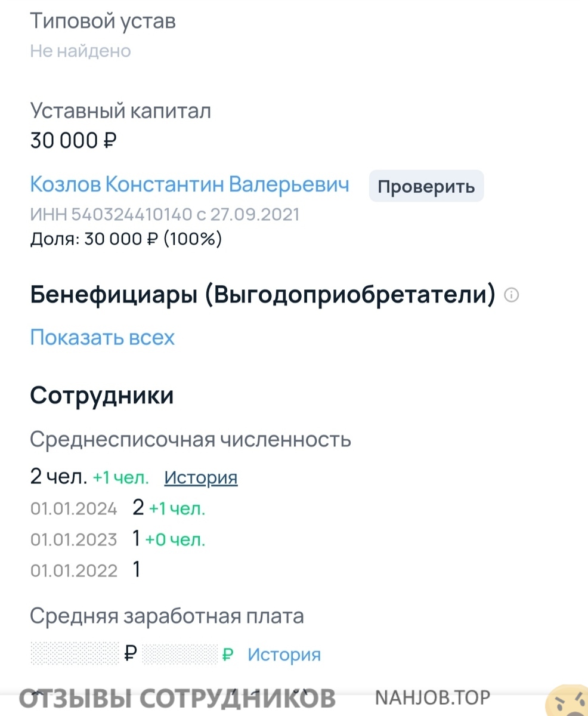588x716 pixels.
Task: Click the black ruble sign after blurred salary
Action: pyautogui.click(x=131, y=654)
